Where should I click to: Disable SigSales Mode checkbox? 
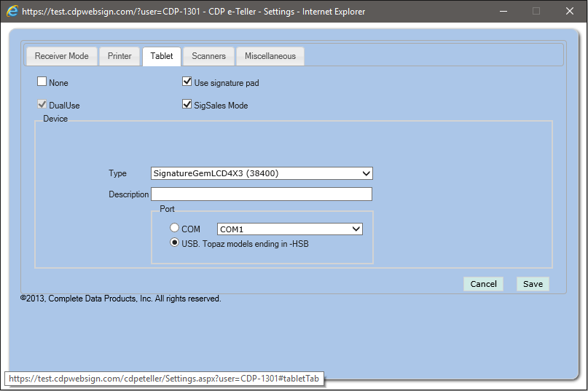pos(187,105)
